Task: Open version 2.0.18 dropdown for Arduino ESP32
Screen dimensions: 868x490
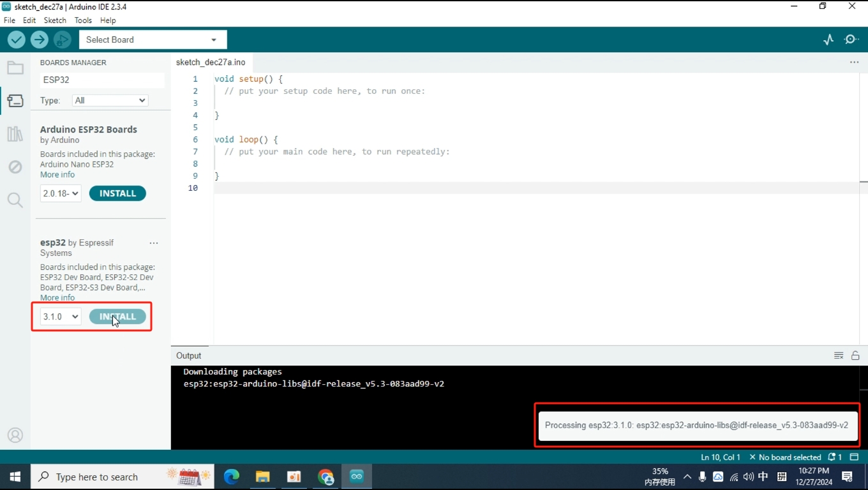Action: (61, 193)
